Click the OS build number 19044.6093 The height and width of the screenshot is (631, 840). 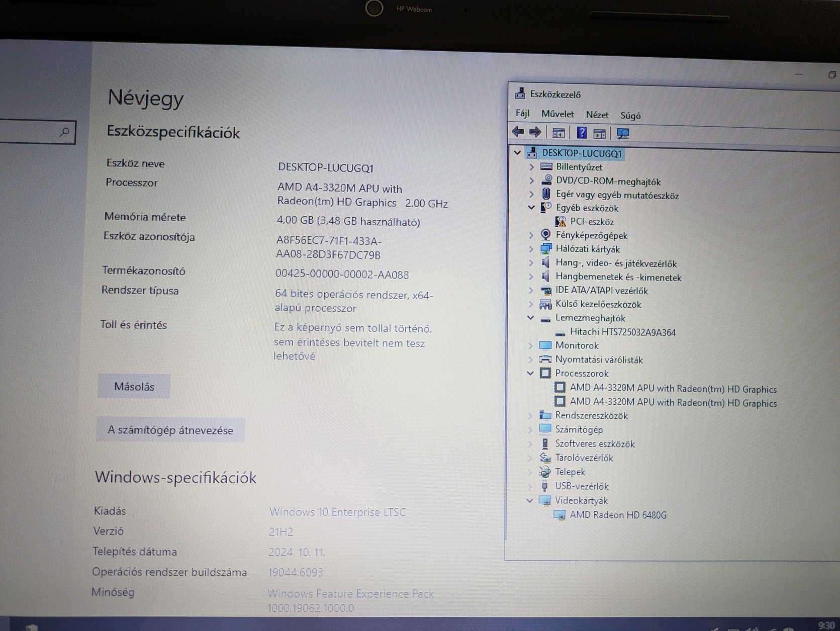pos(296,572)
